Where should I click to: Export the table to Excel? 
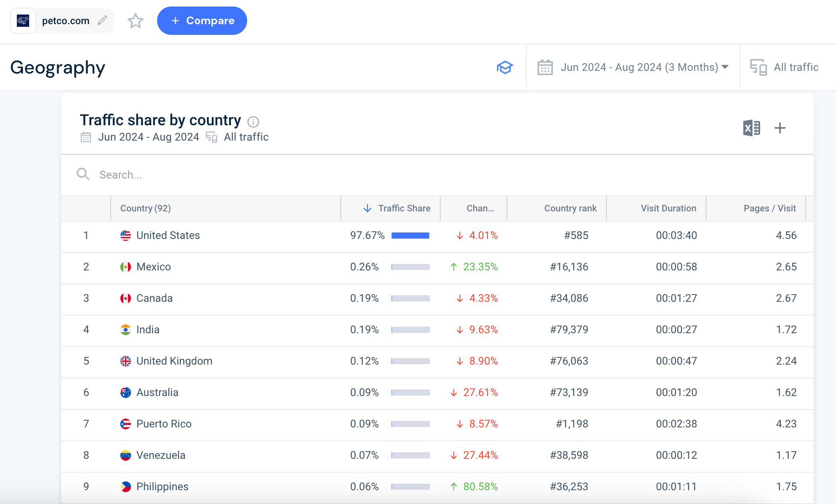click(x=751, y=128)
